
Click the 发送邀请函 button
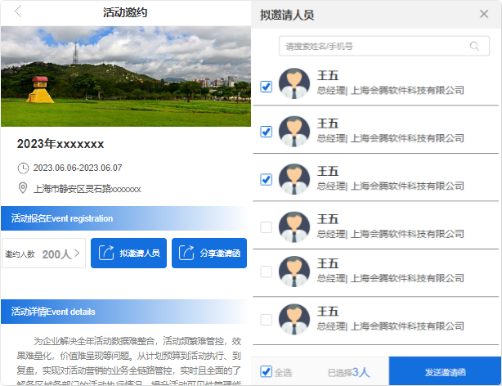point(445,371)
